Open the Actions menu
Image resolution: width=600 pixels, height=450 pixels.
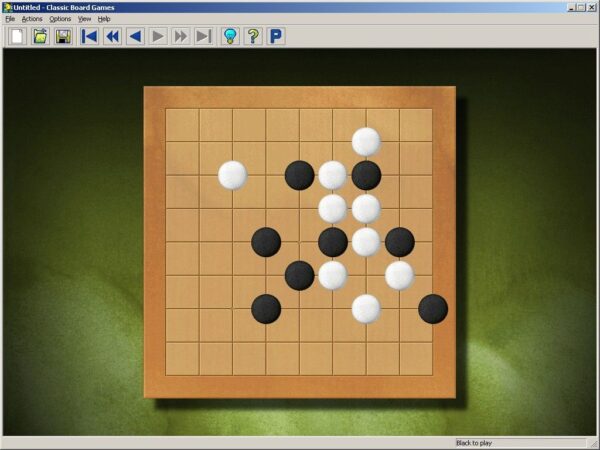[x=32, y=19]
